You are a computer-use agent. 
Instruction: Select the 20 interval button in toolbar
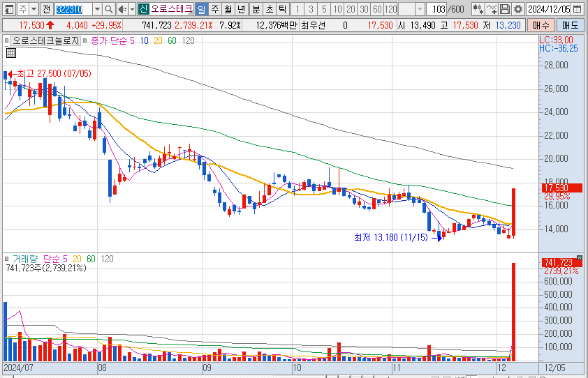pyautogui.click(x=351, y=9)
